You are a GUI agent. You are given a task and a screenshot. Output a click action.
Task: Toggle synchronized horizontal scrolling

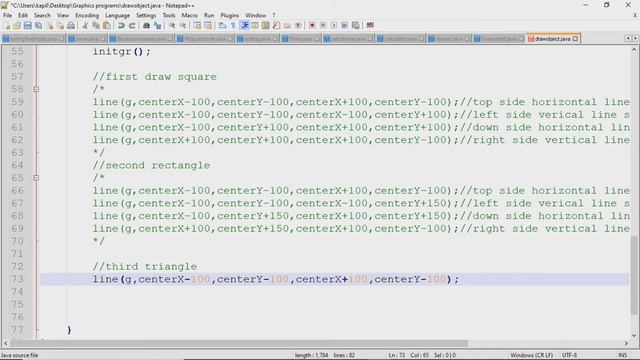point(208,26)
